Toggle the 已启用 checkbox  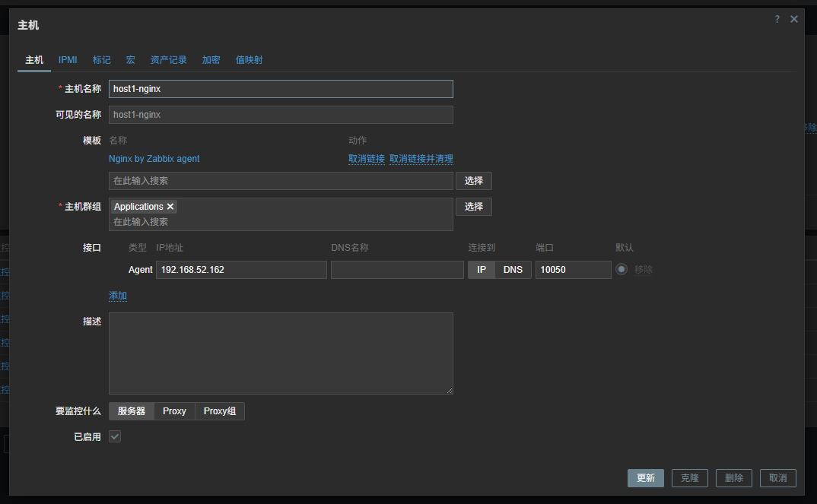(115, 436)
